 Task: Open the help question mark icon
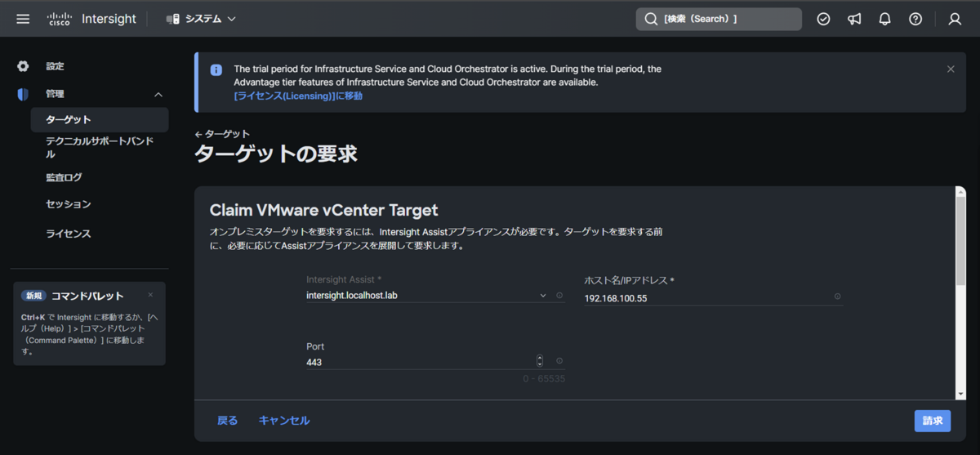tap(915, 19)
